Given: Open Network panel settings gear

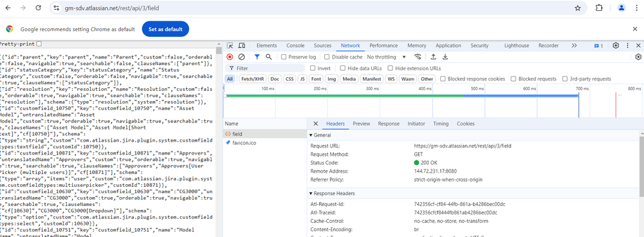Looking at the screenshot, I should (638, 57).
